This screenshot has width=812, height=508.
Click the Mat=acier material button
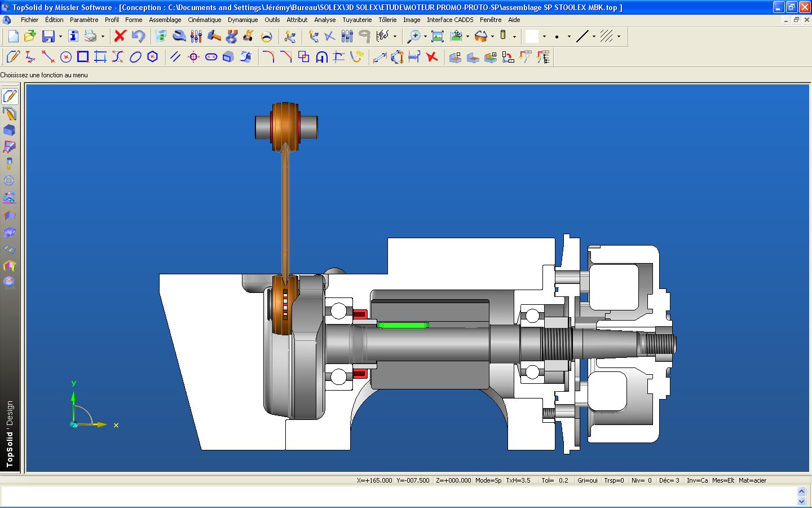752,480
